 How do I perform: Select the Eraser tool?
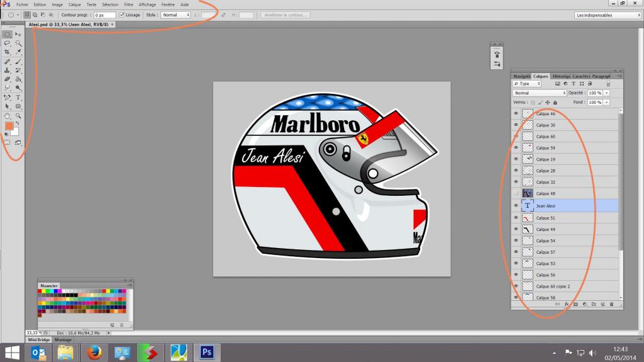pos(7,79)
